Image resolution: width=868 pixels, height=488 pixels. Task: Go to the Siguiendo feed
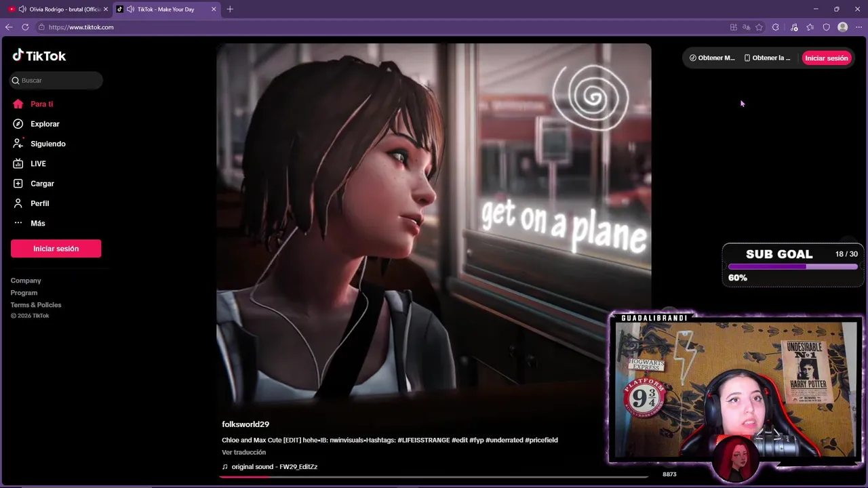[47, 144]
